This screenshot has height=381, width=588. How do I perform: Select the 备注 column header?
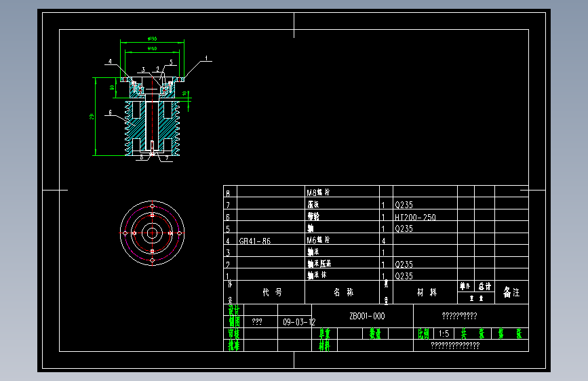click(x=511, y=292)
